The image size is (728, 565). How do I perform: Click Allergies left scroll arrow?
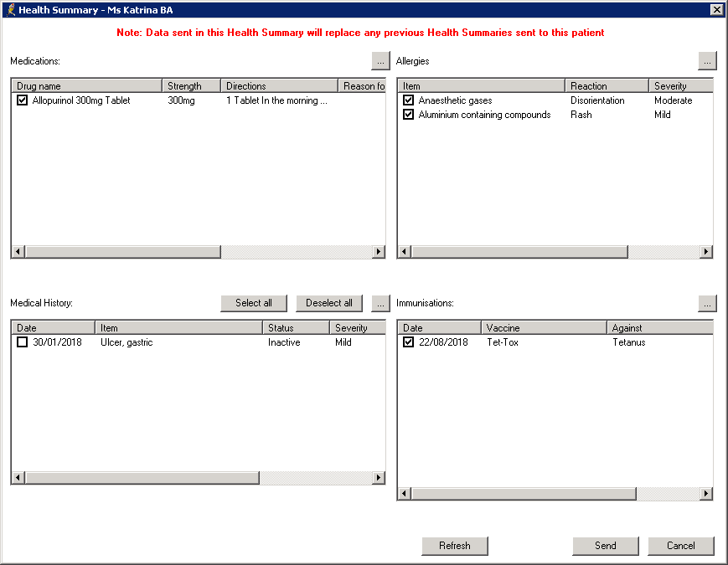coord(405,252)
